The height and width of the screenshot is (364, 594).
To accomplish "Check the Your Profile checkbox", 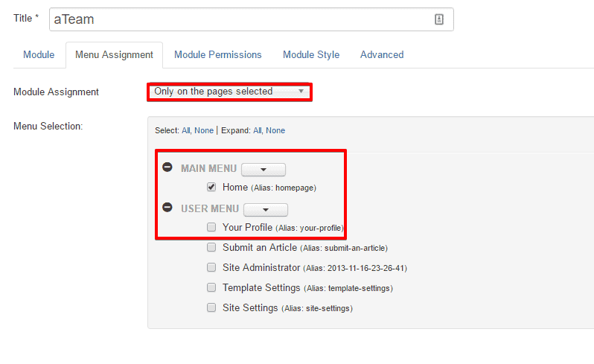I will point(211,227).
